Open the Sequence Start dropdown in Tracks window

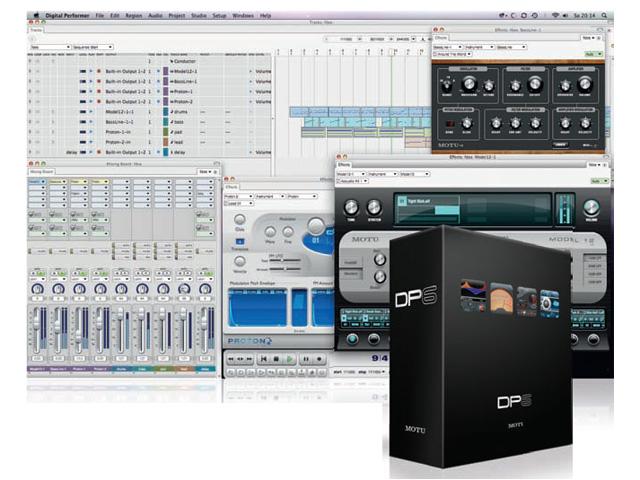[93, 47]
